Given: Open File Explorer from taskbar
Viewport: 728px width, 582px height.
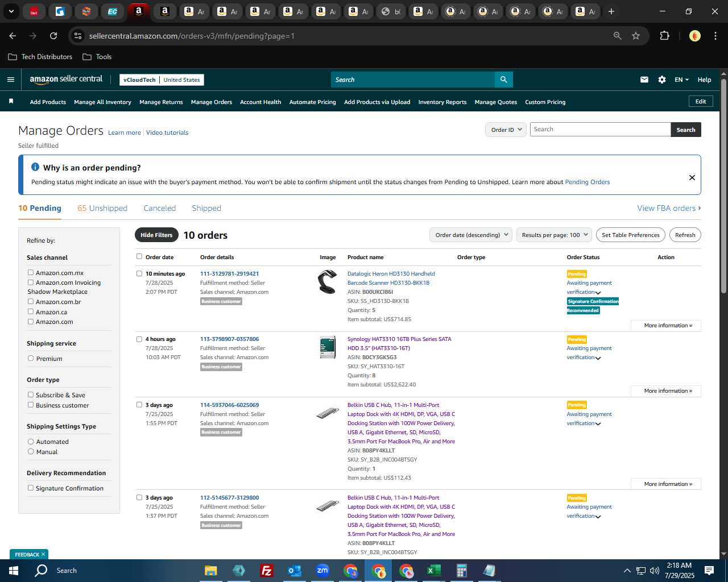Looking at the screenshot, I should point(211,571).
